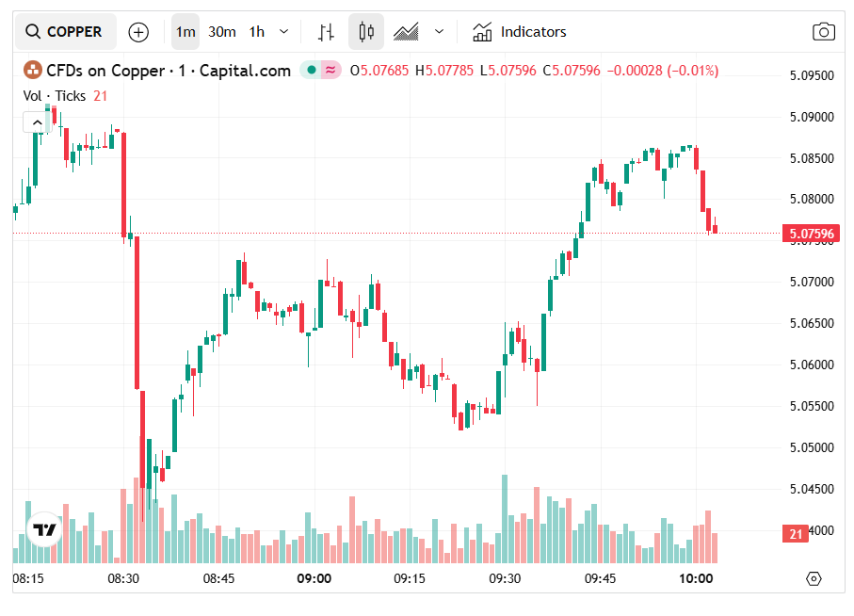Switch to the 30m timeframe

coord(222,32)
